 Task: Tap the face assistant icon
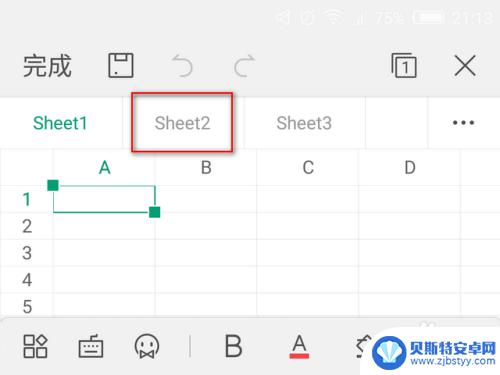[x=147, y=346]
